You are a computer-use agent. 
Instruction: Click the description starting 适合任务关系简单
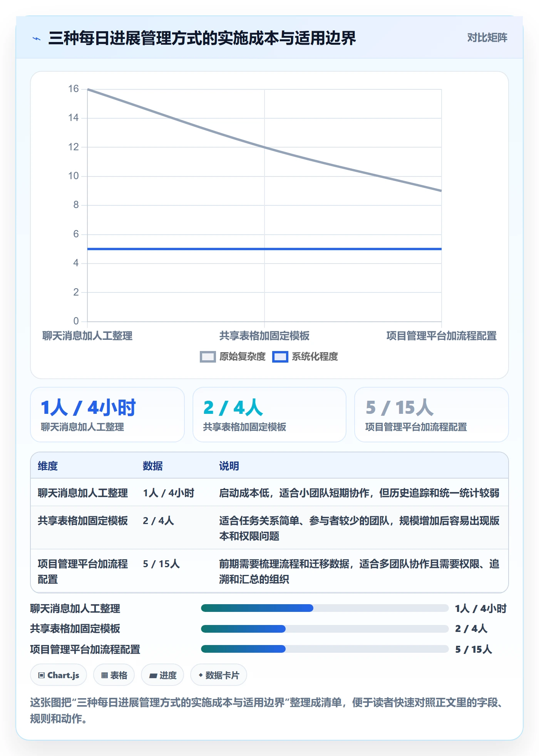click(x=359, y=528)
